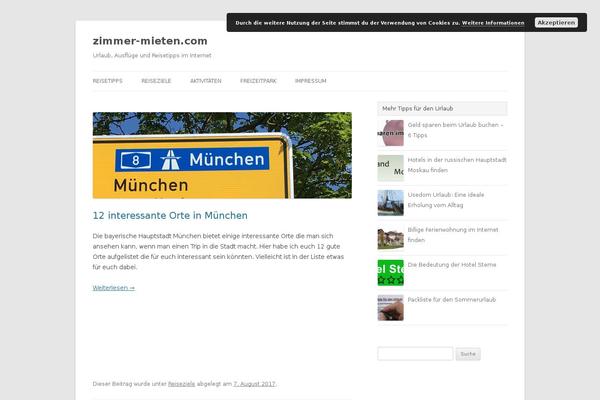Accept cookies with the Akzeptieren button
This screenshot has width=600, height=400.
tap(556, 23)
